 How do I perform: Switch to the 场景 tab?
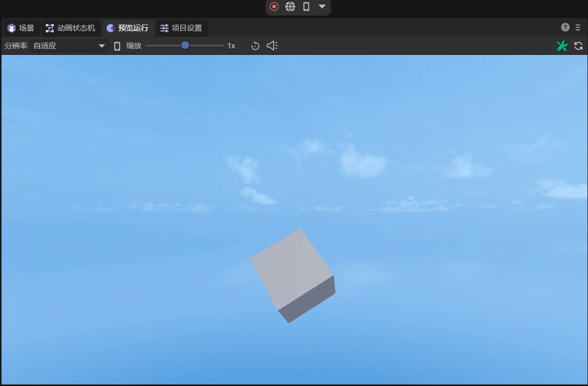21,28
